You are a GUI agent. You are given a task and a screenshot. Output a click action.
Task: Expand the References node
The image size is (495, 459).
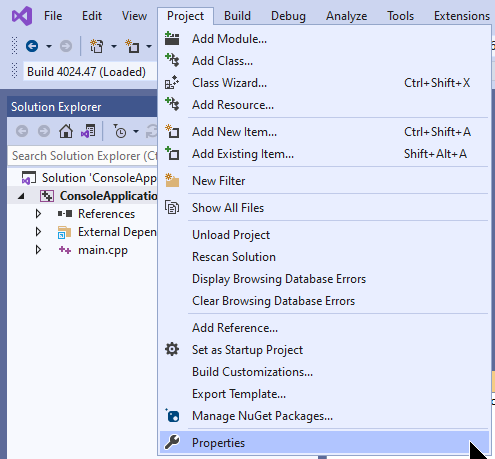(38, 214)
